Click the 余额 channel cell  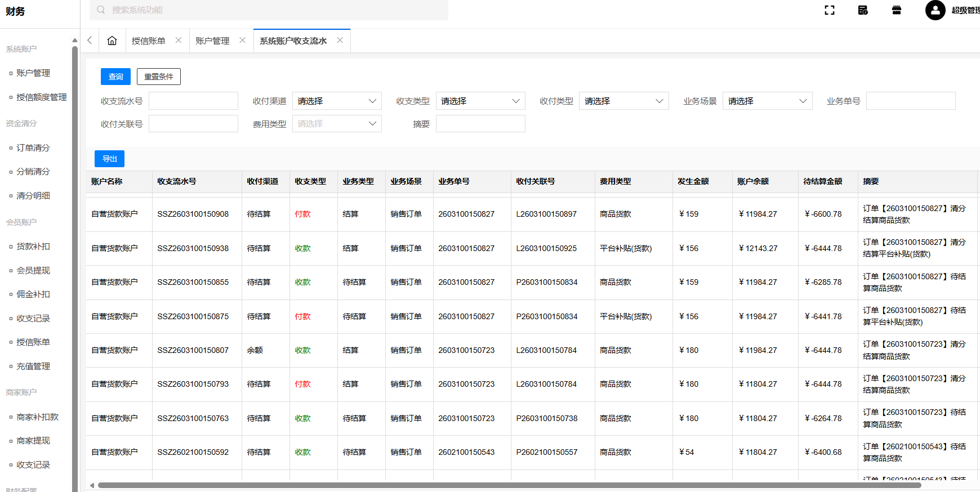[255, 350]
